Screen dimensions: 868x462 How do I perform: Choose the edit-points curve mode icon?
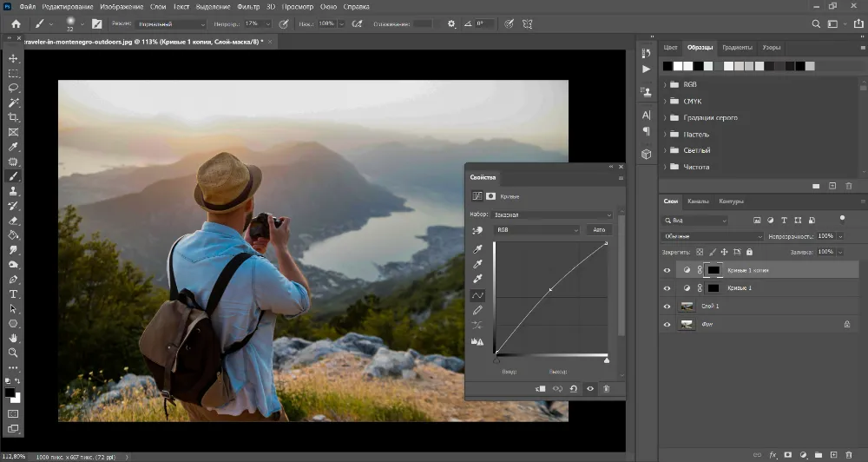click(x=477, y=295)
